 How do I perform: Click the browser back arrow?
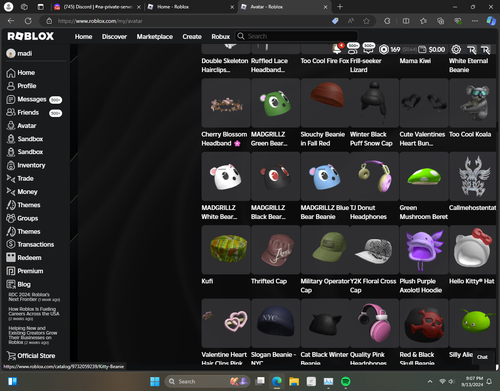[x=11, y=21]
